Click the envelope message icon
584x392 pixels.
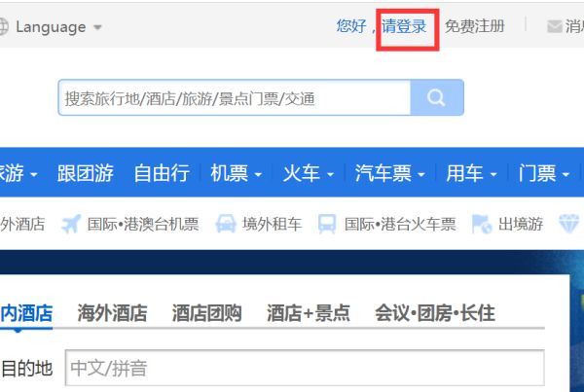tap(555, 26)
